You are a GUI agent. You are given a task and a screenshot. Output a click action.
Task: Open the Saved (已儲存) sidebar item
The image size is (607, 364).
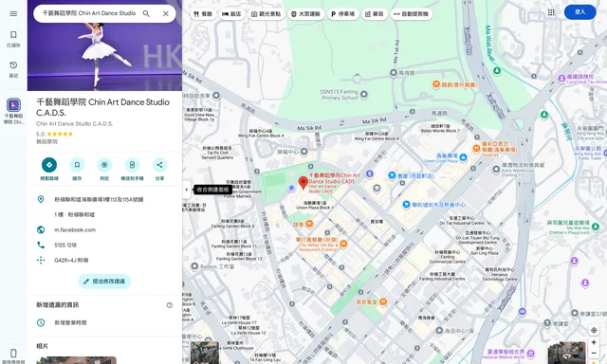[x=13, y=39]
